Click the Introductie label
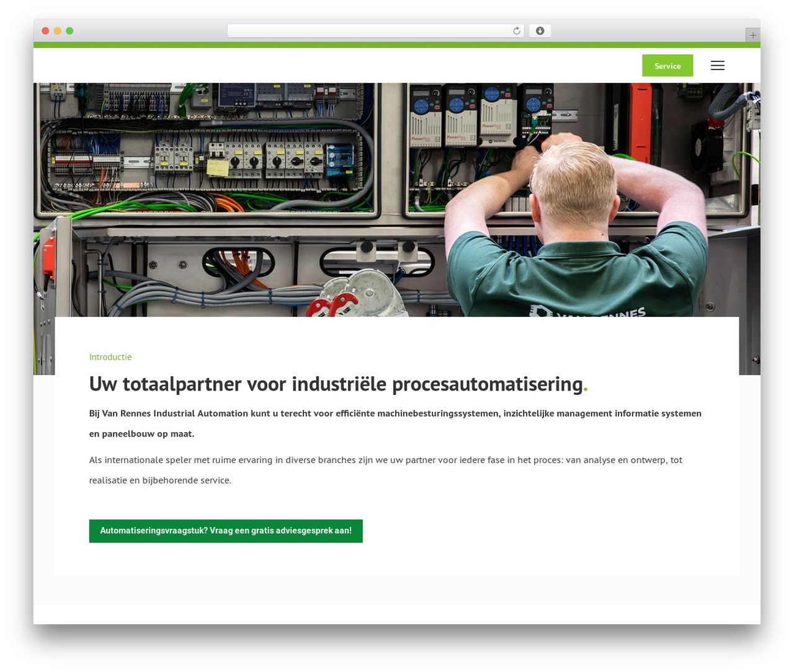The width and height of the screenshot is (794, 672). point(110,357)
